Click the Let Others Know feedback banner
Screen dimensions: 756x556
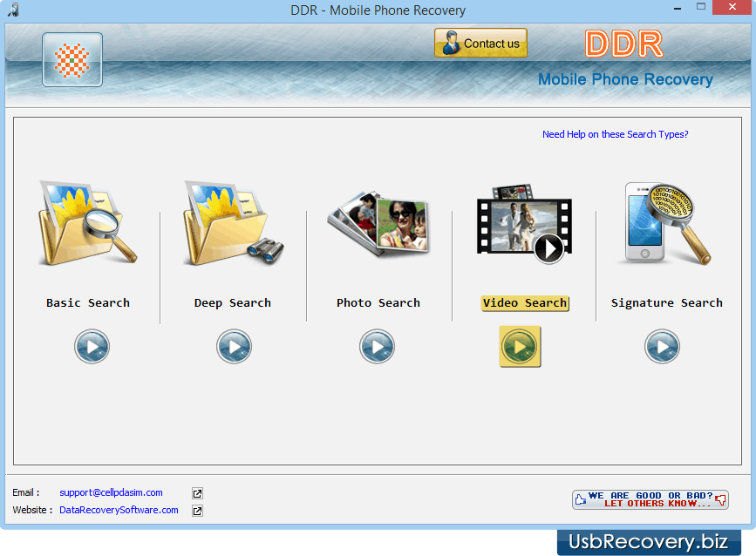pos(650,499)
